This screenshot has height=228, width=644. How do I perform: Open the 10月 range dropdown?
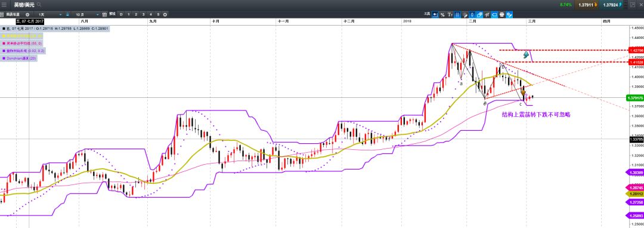point(86,14)
